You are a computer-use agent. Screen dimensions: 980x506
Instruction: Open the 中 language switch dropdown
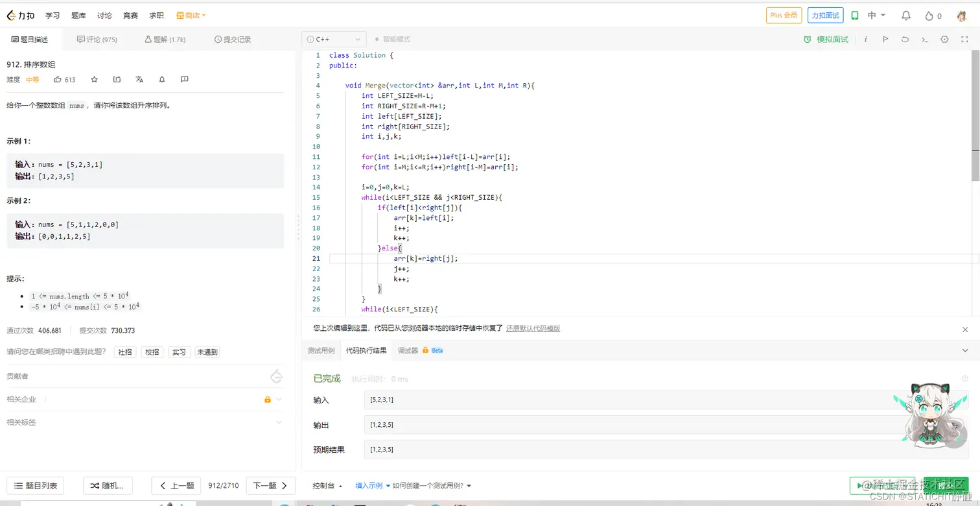(876, 16)
